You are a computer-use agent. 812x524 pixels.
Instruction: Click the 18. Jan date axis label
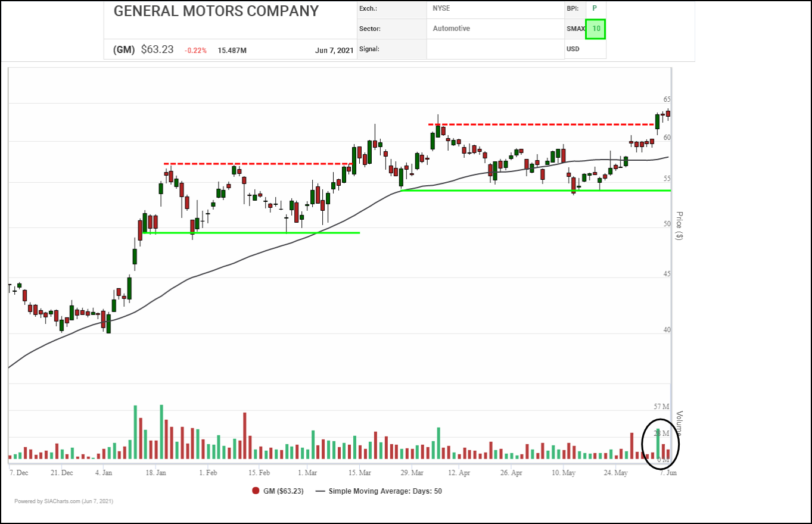[x=155, y=473]
